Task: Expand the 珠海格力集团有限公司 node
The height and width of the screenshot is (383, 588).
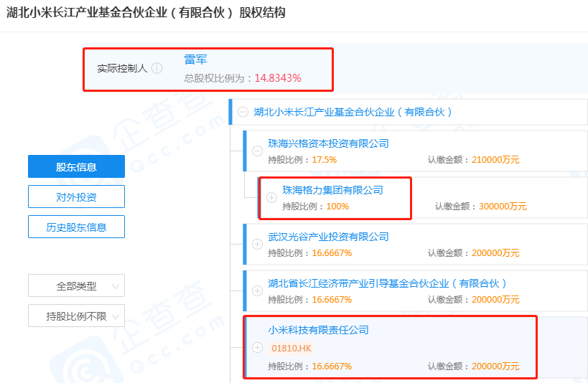Action: (x=271, y=197)
